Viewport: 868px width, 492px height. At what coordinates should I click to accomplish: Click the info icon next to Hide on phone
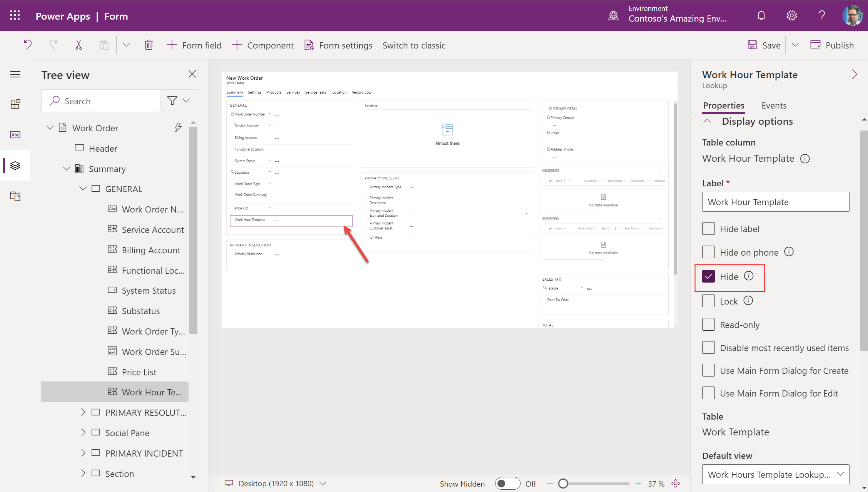[789, 252]
